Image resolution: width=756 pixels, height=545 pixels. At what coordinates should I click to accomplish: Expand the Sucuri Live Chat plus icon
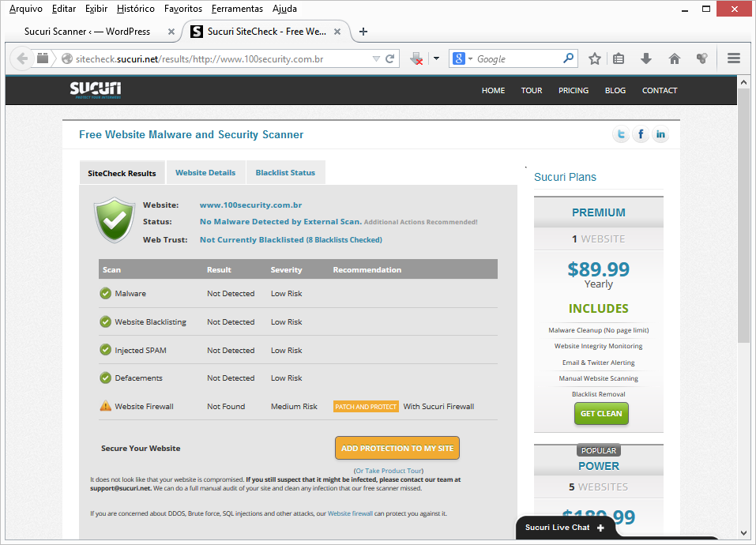[x=600, y=528]
